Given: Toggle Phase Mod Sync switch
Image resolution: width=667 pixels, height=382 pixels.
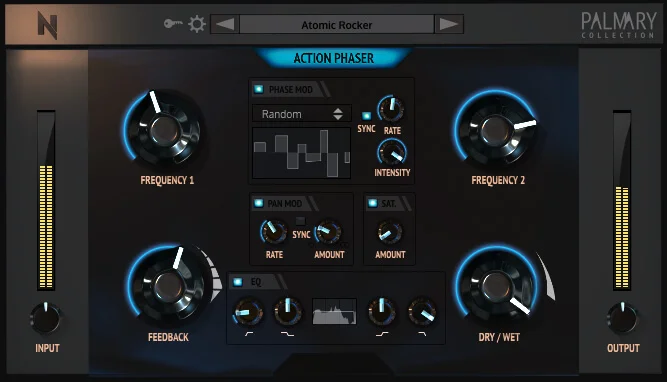Looking at the screenshot, I should [x=366, y=116].
